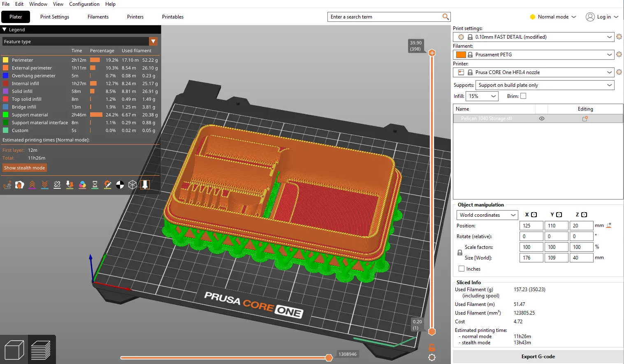Open Prusa CORE One printer dropdown
The image size is (624, 364).
point(534,72)
